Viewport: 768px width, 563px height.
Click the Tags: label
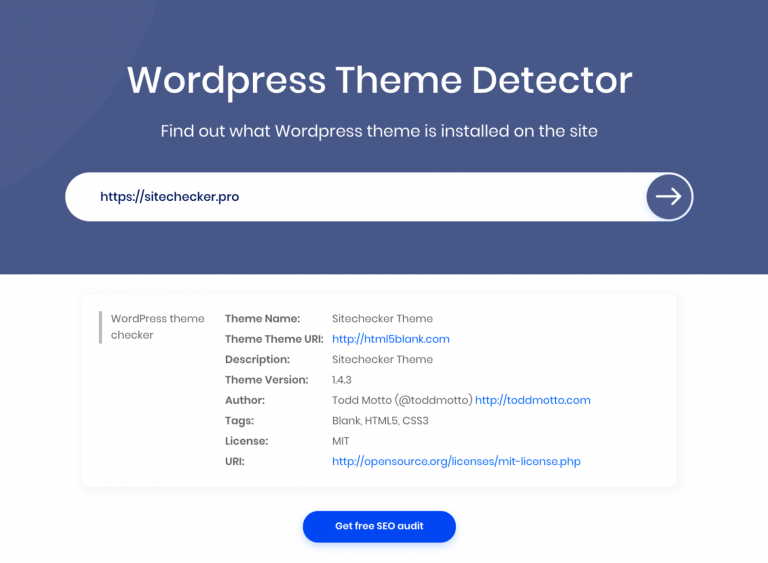[x=240, y=421]
